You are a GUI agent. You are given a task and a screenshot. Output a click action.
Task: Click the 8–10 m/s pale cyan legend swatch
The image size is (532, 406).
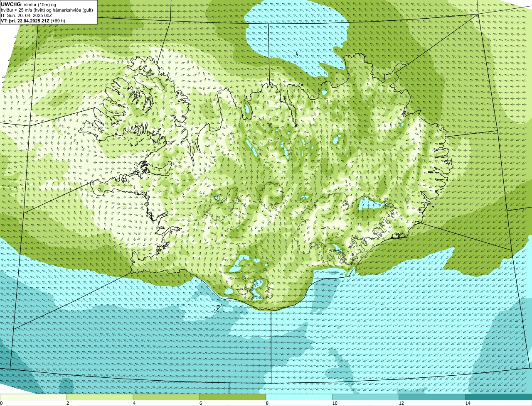click(x=299, y=397)
